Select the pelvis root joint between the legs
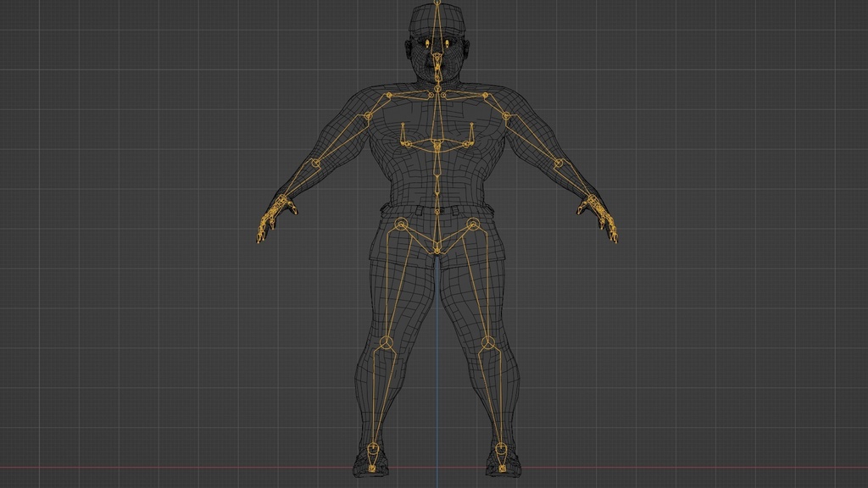The height and width of the screenshot is (488, 868). coord(437,251)
